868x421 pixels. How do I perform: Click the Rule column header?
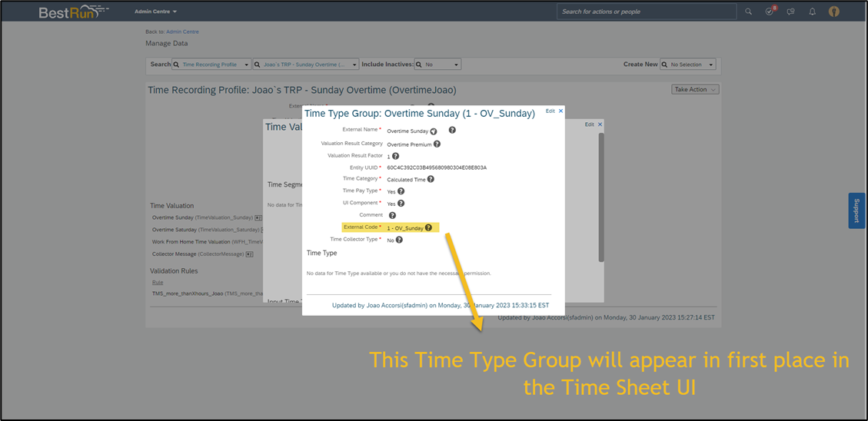pos(158,282)
